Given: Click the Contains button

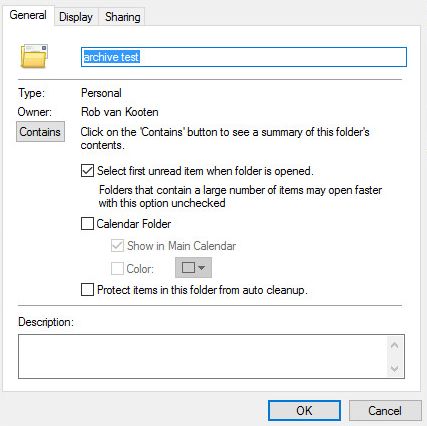Looking at the screenshot, I should point(40,132).
